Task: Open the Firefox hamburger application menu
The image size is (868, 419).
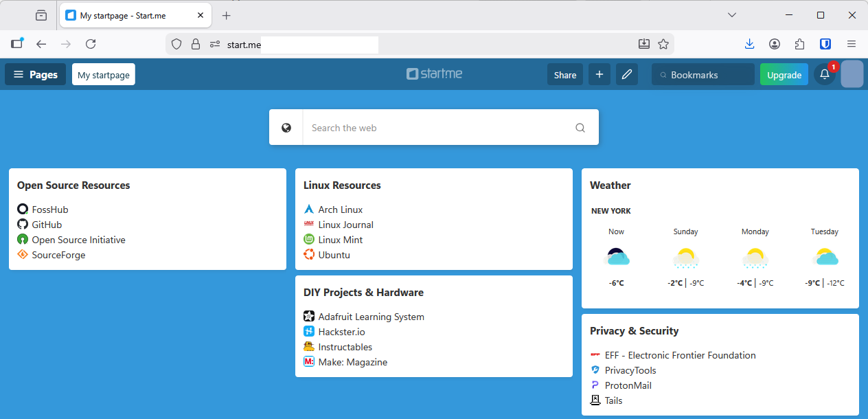Action: tap(852, 44)
